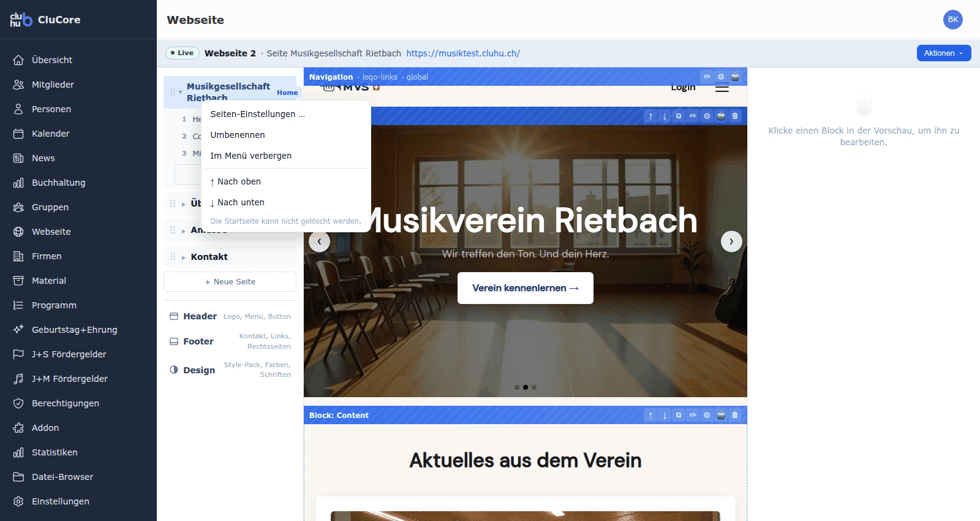980x521 pixels.
Task: Open the Footer settings entry
Action: coord(230,341)
